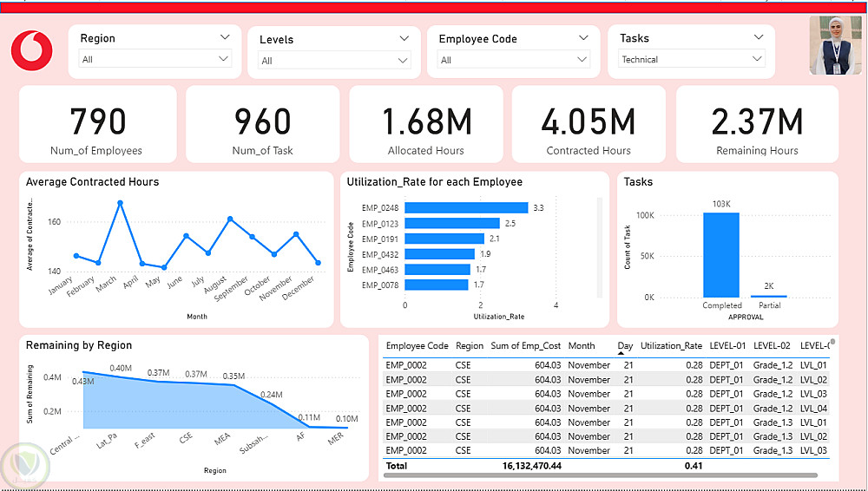Click the table horizontal scrollbar
Screen dimensions: 868x491
point(602,475)
